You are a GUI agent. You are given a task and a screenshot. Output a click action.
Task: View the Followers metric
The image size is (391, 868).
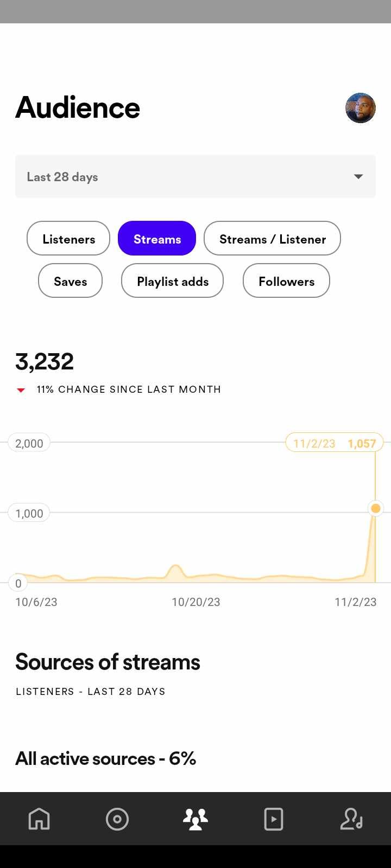pos(286,281)
